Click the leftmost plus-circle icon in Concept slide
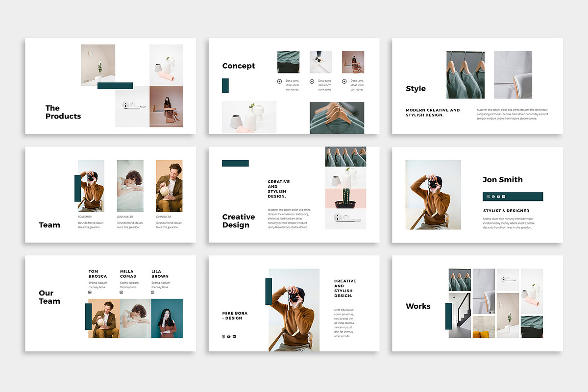The image size is (588, 392). (x=279, y=81)
